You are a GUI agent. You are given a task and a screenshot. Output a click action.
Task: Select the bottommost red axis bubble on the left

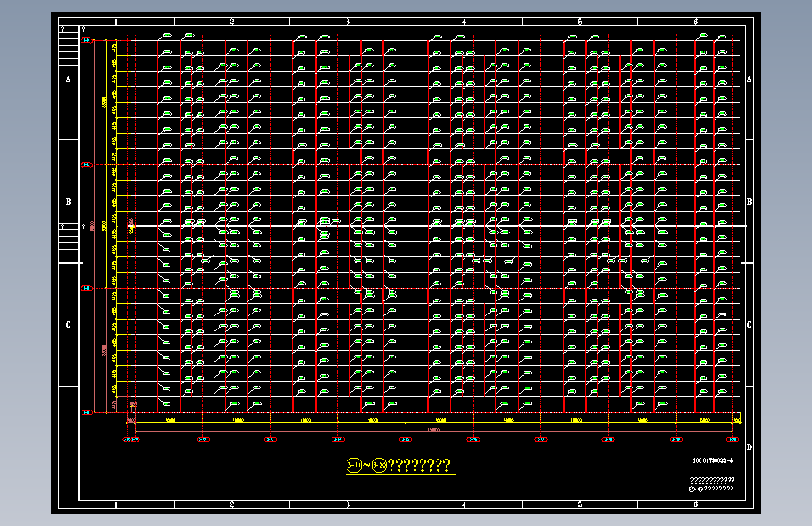pyautogui.click(x=86, y=412)
